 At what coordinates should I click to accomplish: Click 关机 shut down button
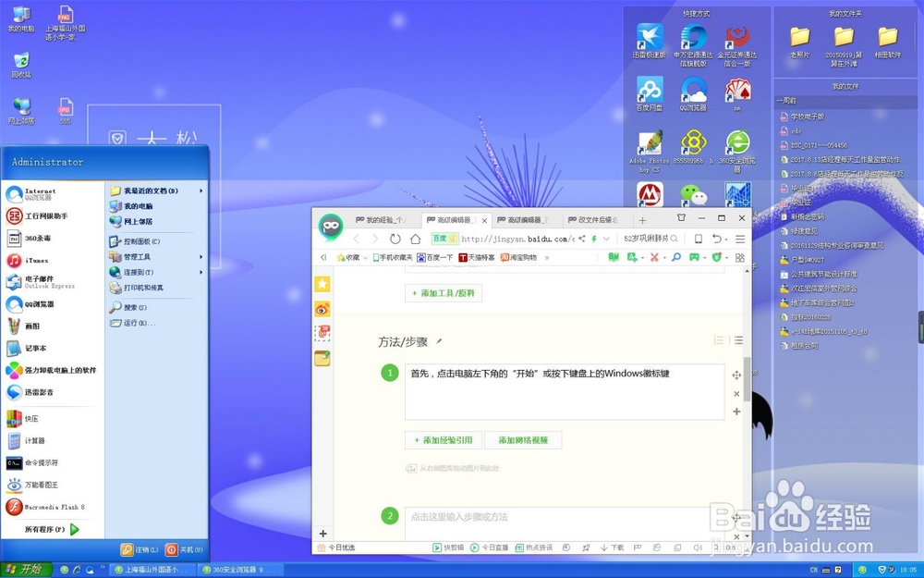pyautogui.click(x=185, y=549)
